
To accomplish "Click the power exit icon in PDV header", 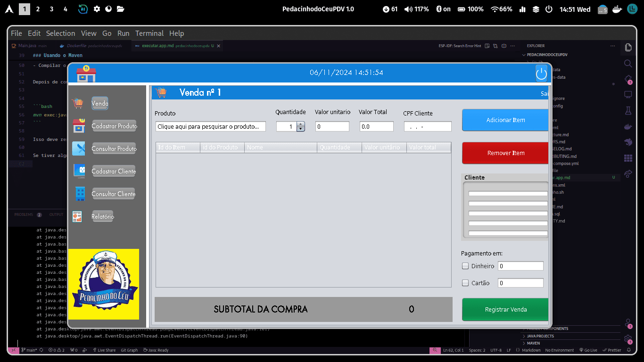I will pyautogui.click(x=541, y=73).
